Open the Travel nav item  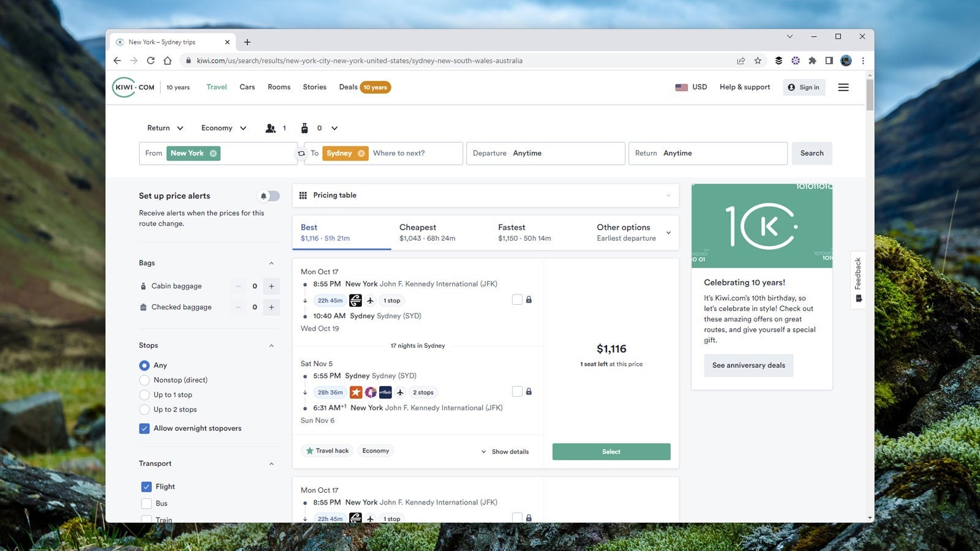(216, 87)
